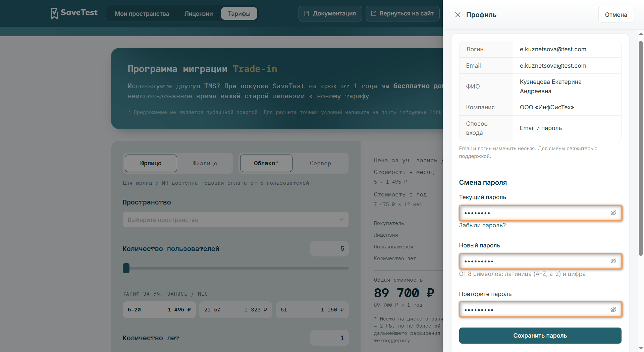644x352 pixels.
Task: Select the 5-20 tariff tier
Action: tap(159, 310)
